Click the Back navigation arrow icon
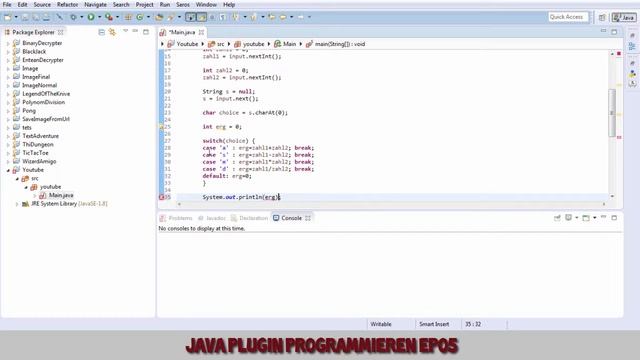 [x=282, y=17]
